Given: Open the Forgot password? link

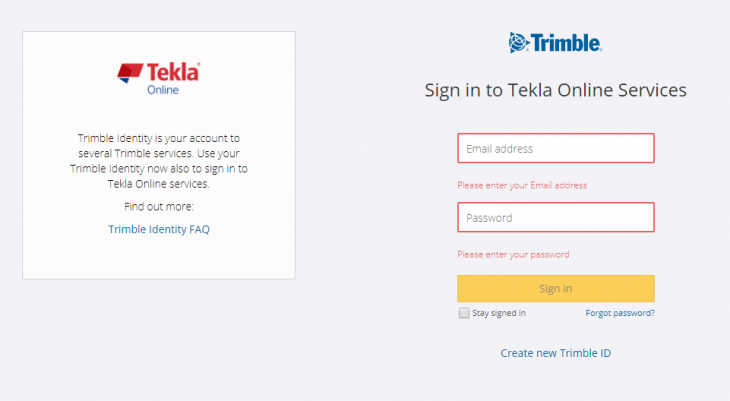Looking at the screenshot, I should coord(620,313).
